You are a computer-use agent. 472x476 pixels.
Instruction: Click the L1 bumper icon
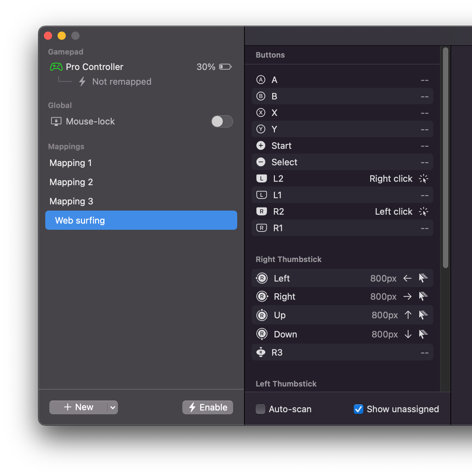(262, 195)
